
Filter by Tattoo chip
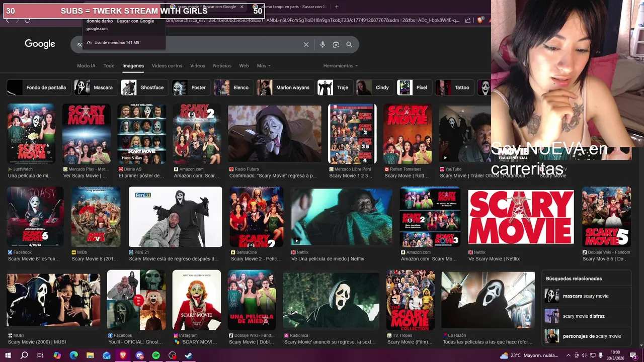pos(455,87)
